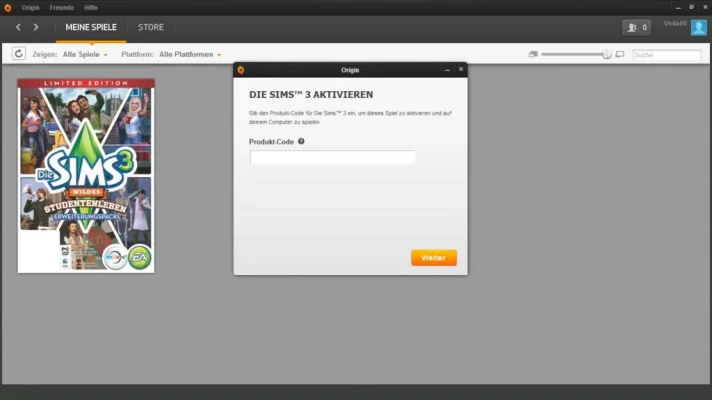Minimize the activation dialog
The width and height of the screenshot is (712, 400).
point(447,70)
